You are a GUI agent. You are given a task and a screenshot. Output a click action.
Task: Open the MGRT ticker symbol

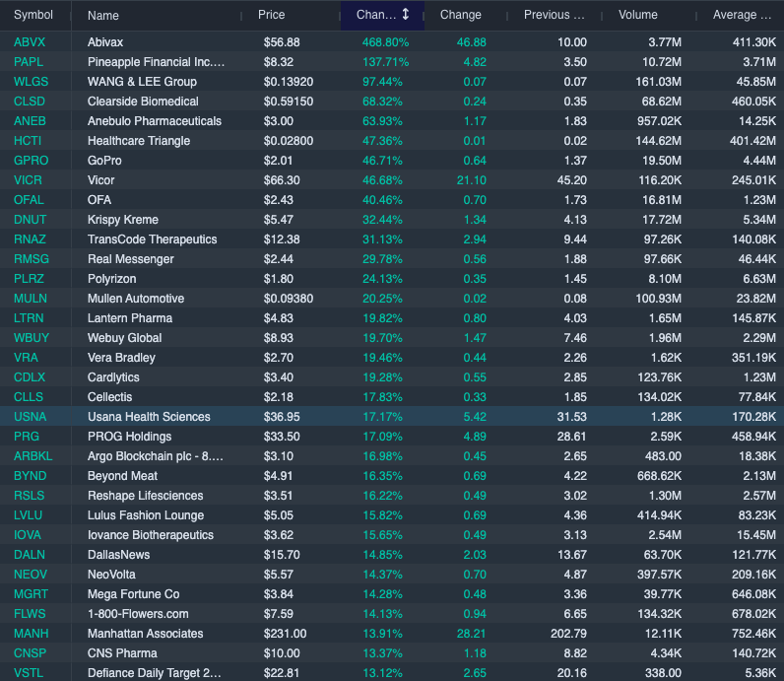[31, 594]
